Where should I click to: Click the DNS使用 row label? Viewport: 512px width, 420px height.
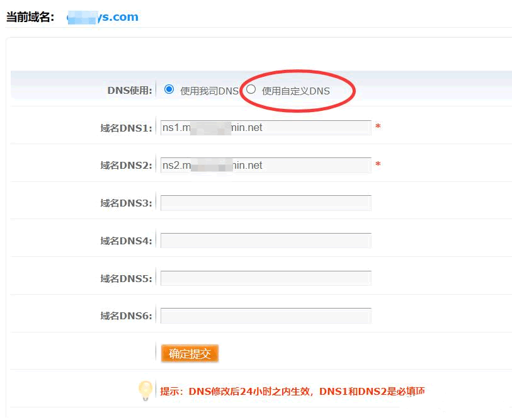tap(130, 90)
